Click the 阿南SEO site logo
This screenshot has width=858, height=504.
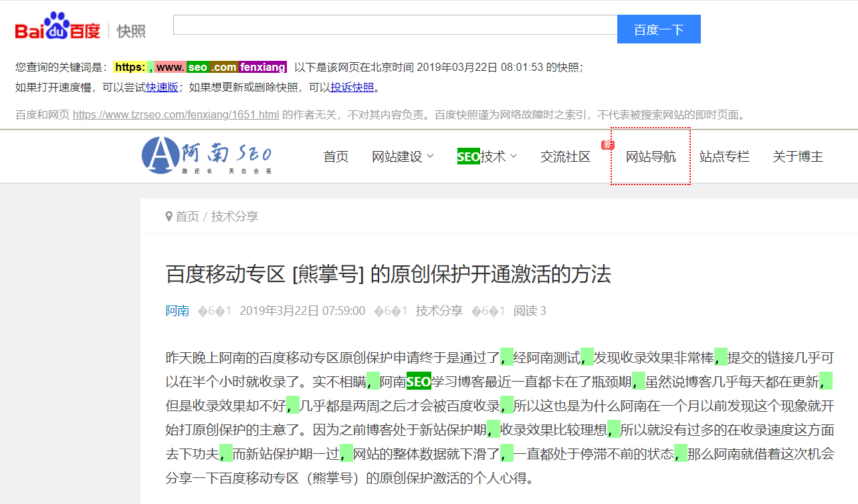tap(207, 156)
